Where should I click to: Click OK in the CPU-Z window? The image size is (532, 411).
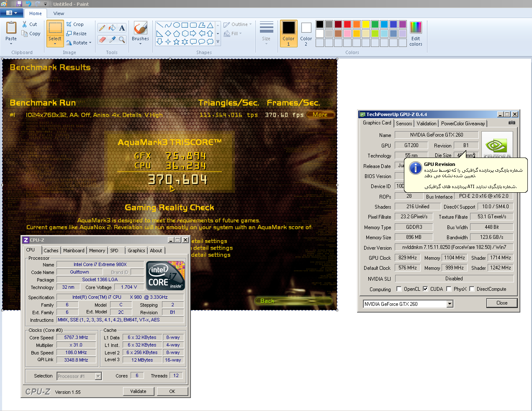pyautogui.click(x=172, y=391)
